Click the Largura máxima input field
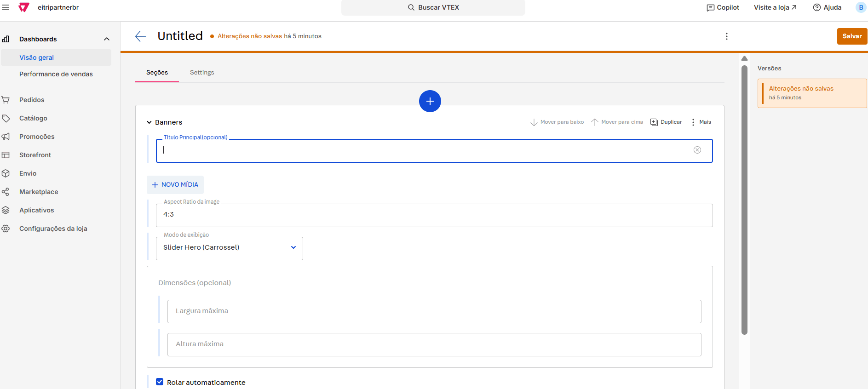Viewport: 868px width, 389px height. pos(434,311)
